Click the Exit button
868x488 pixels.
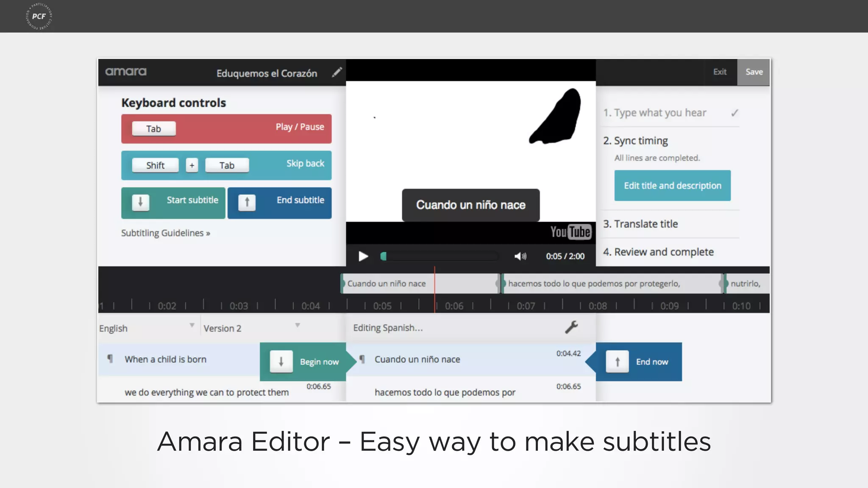pos(720,72)
